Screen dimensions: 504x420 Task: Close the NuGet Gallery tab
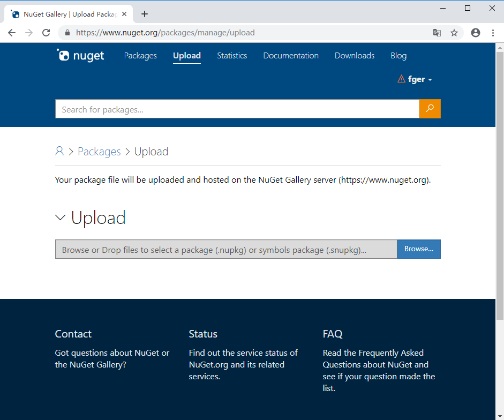click(x=124, y=14)
